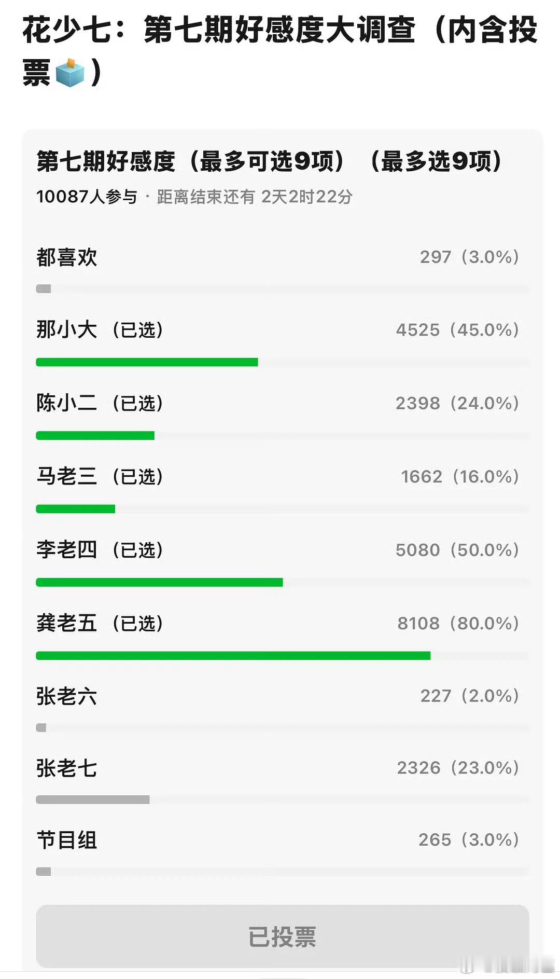Select the 节目组 poll option
The width and height of the screenshot is (560, 979).
67,840
